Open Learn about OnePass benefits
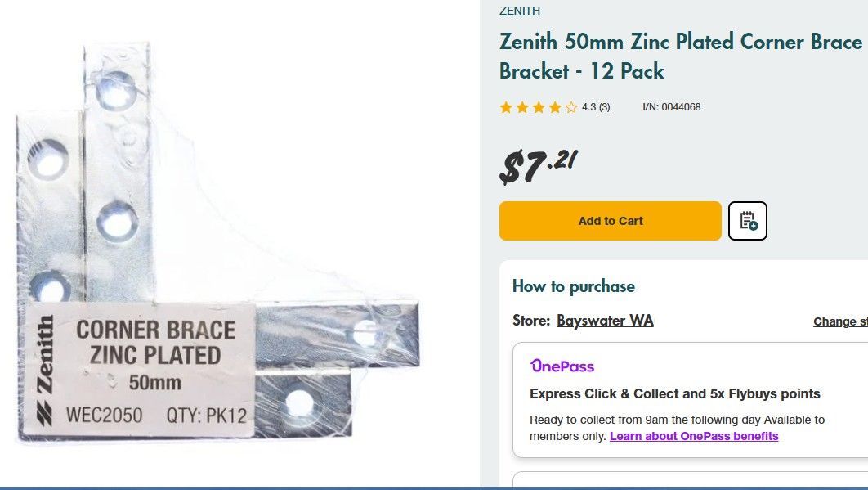 (693, 436)
